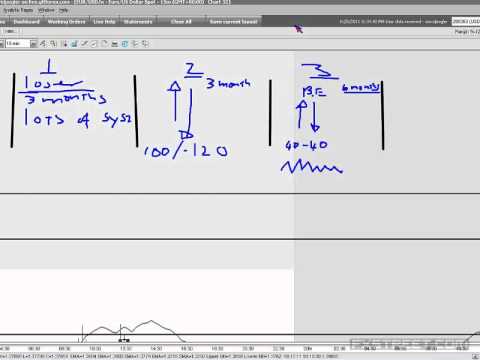
Task: Open the Window menu
Action: 46,10
